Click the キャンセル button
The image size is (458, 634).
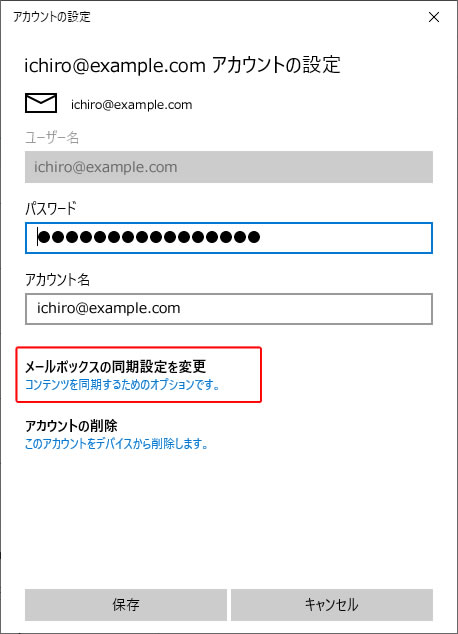pos(332,605)
